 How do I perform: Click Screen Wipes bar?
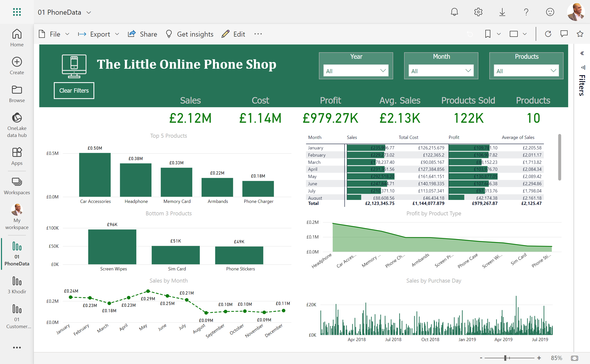[112, 247]
